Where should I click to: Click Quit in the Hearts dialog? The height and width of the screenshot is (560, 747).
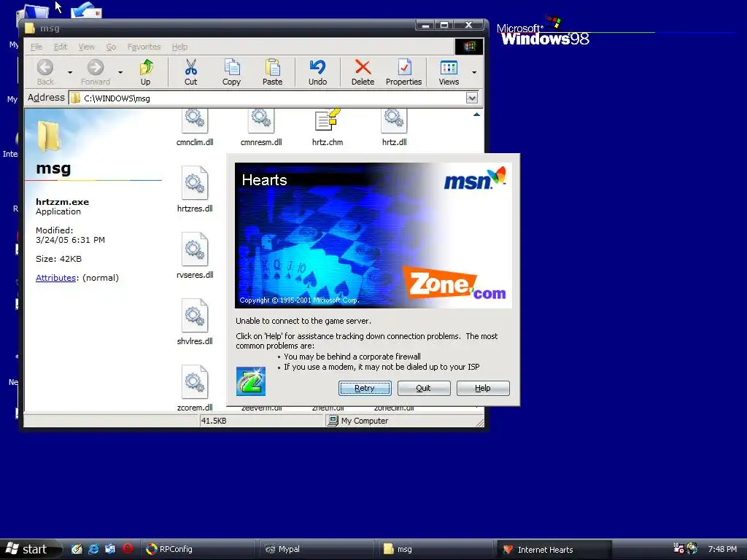tap(424, 388)
